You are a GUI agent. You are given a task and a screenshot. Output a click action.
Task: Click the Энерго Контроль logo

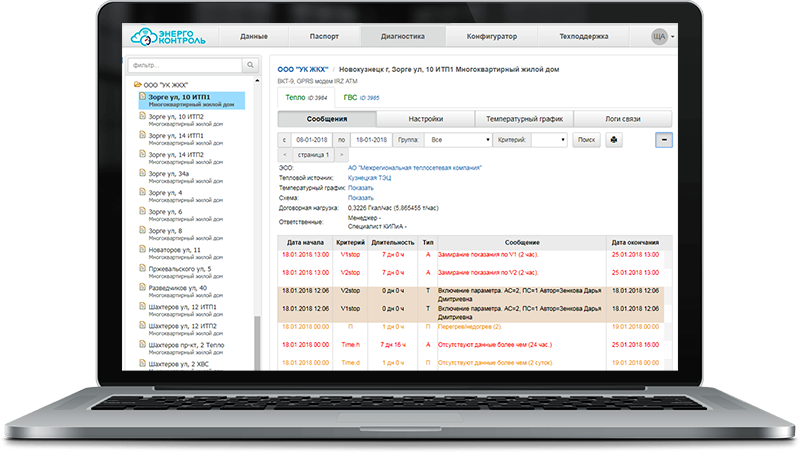[x=168, y=37]
